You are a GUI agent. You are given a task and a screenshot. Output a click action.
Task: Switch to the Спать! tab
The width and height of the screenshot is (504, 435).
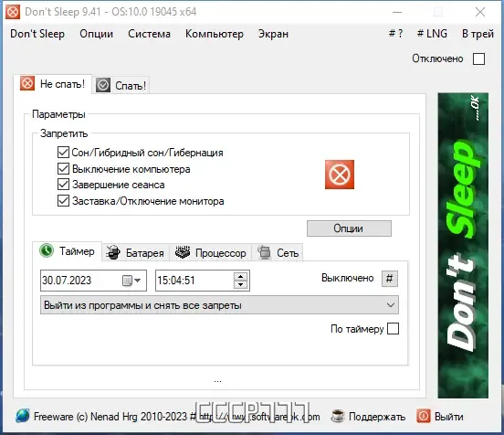point(121,86)
